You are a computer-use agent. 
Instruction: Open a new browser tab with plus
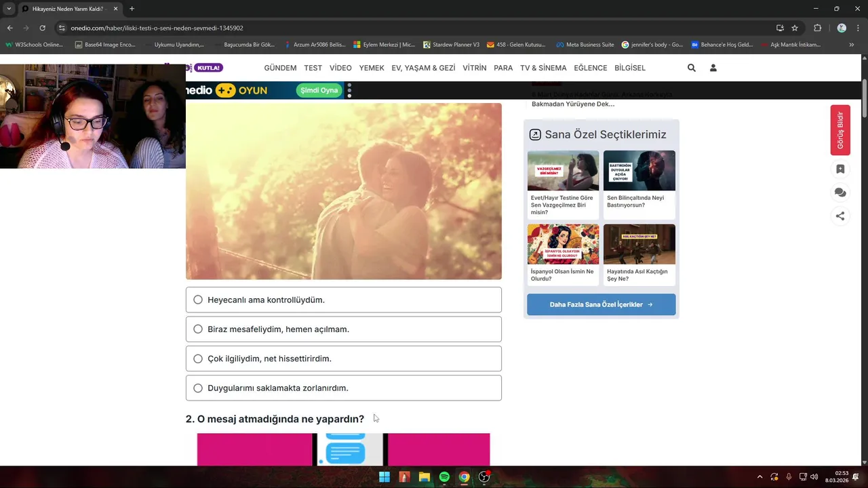[132, 9]
